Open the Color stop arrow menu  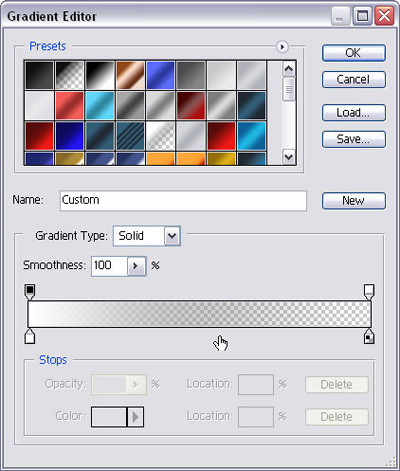pyautogui.click(x=135, y=417)
